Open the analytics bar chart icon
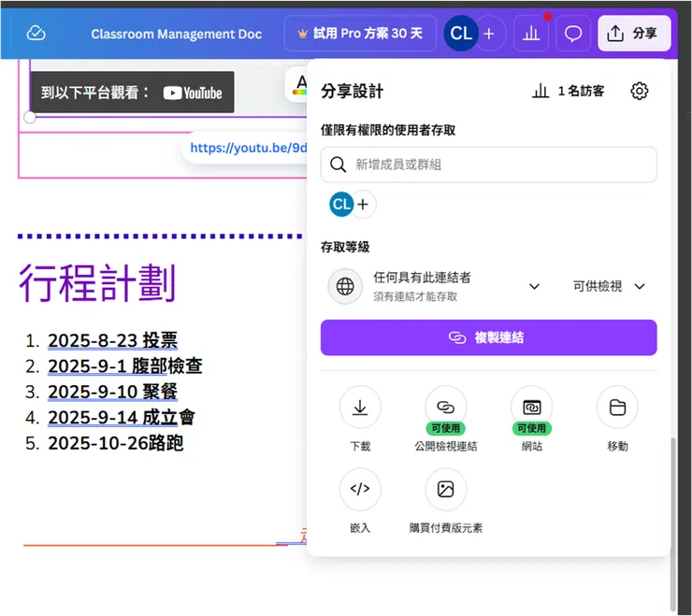 [x=531, y=33]
